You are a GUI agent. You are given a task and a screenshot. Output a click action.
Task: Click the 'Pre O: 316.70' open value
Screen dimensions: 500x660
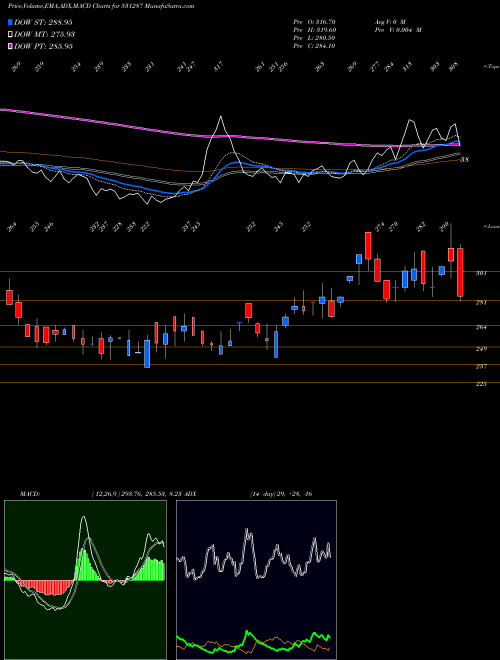pos(314,21)
